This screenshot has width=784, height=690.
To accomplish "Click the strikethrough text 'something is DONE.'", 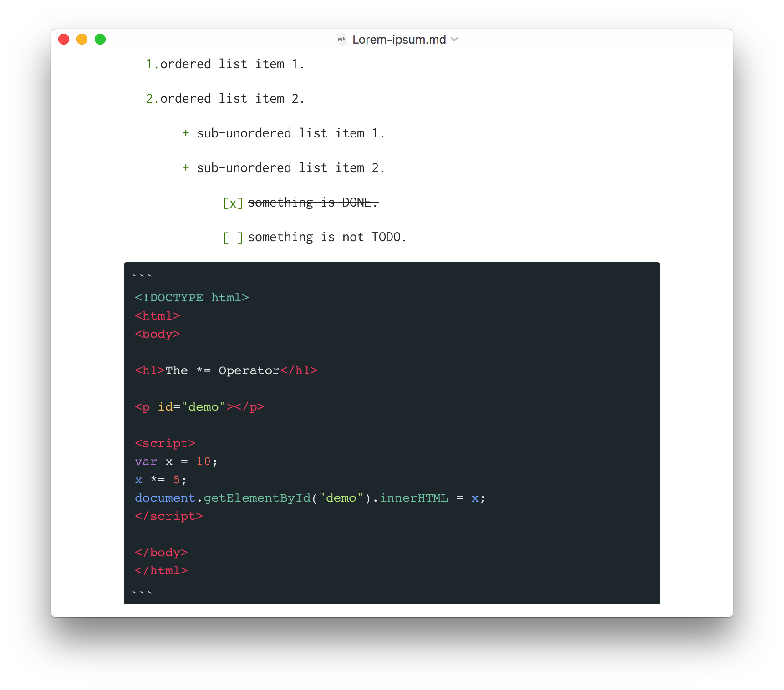I will click(x=313, y=203).
